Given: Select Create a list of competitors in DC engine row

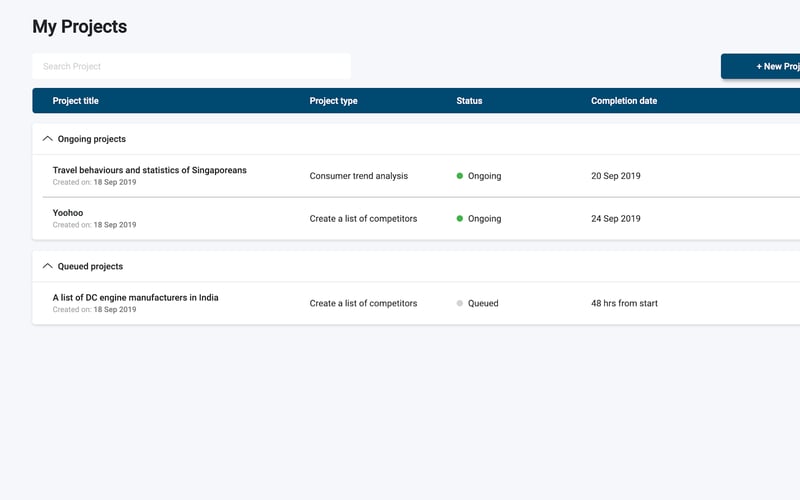Looking at the screenshot, I should 363,303.
